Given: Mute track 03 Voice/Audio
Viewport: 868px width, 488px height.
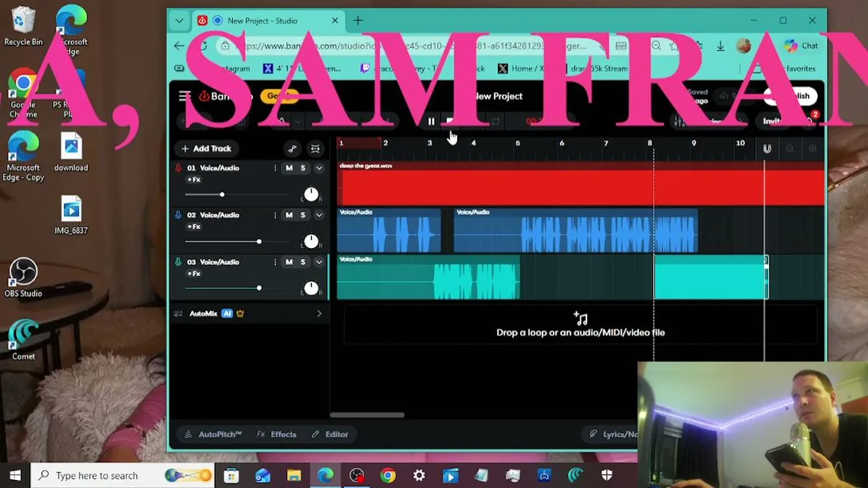Looking at the screenshot, I should (x=289, y=262).
